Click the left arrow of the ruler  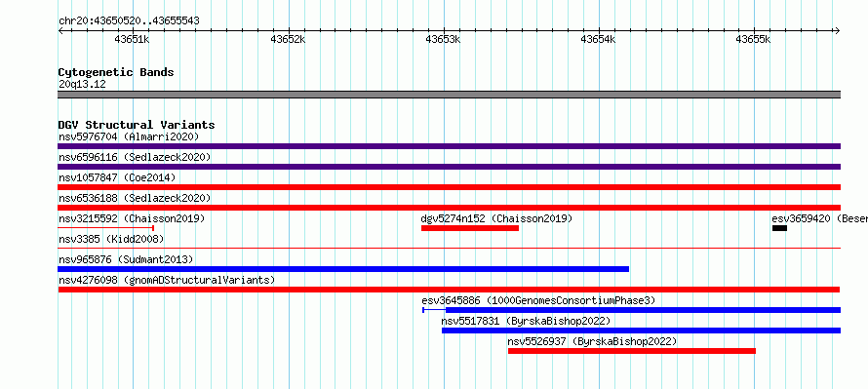[60, 31]
